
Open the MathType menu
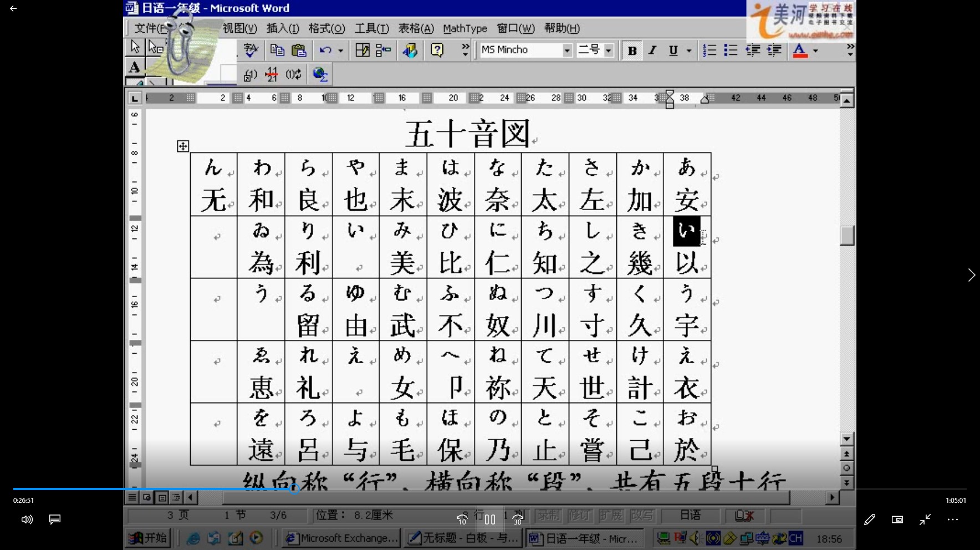point(465,28)
